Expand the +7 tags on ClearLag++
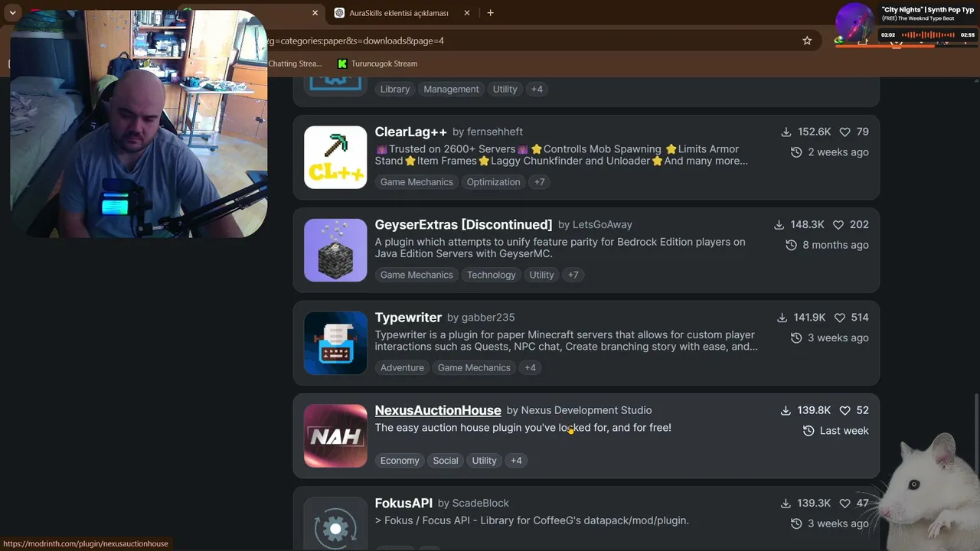Image resolution: width=980 pixels, height=551 pixels. (x=540, y=182)
